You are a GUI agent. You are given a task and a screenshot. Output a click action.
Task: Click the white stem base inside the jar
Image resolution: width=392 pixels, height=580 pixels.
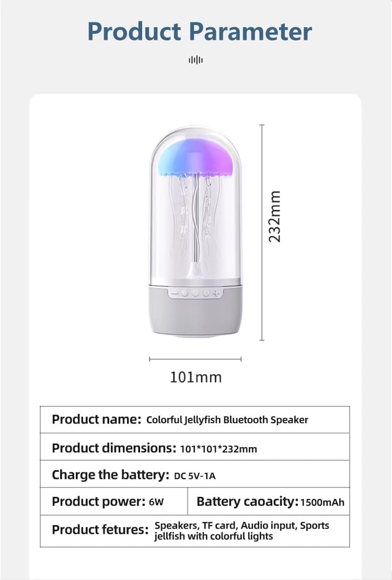click(196, 269)
